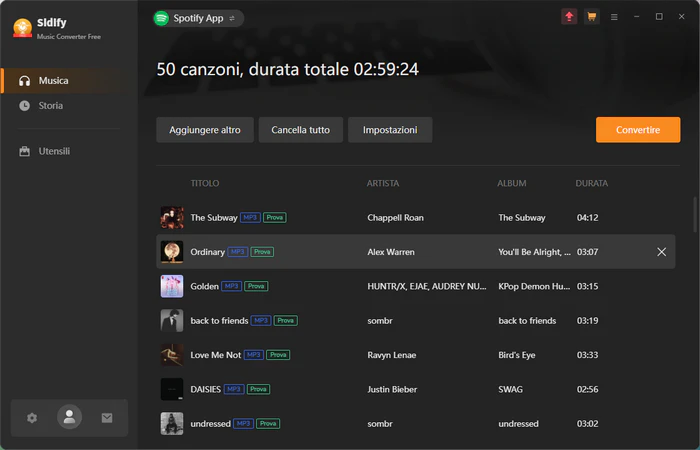Click the song list vertical scrollbar

[x=695, y=215]
